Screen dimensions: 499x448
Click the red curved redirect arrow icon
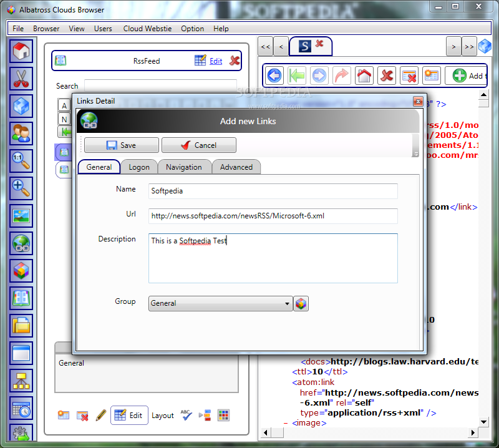(342, 75)
